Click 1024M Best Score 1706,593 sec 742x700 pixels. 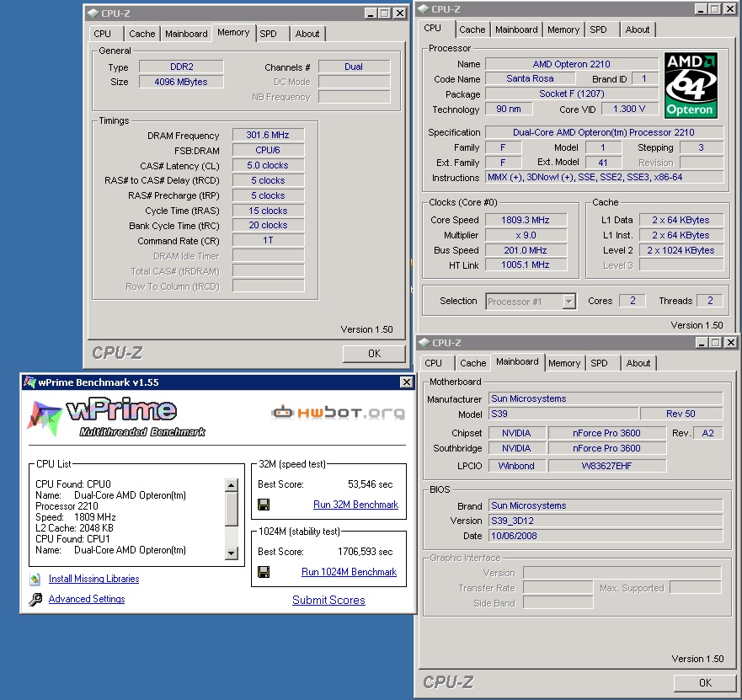coord(365,552)
